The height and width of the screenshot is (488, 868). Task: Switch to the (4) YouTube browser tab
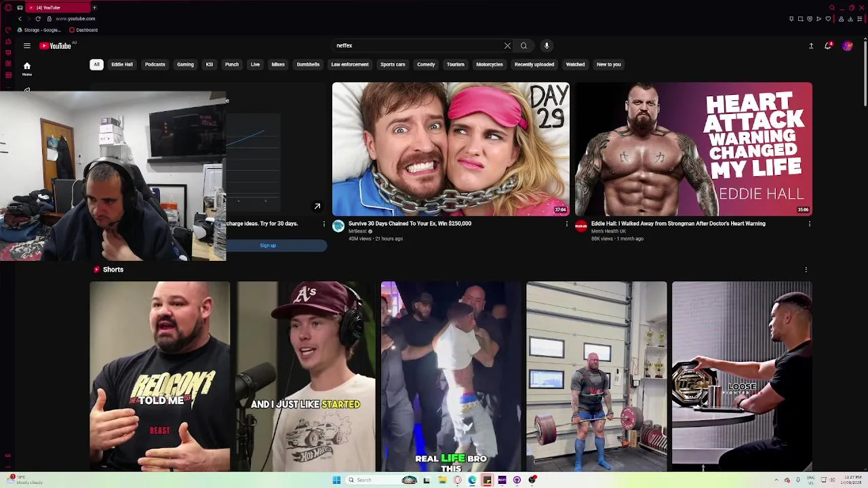click(x=58, y=7)
